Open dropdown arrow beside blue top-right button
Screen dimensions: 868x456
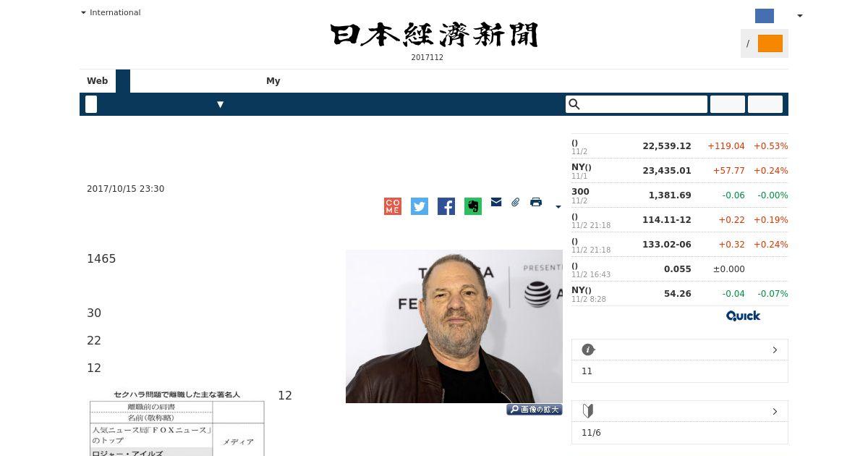799,16
